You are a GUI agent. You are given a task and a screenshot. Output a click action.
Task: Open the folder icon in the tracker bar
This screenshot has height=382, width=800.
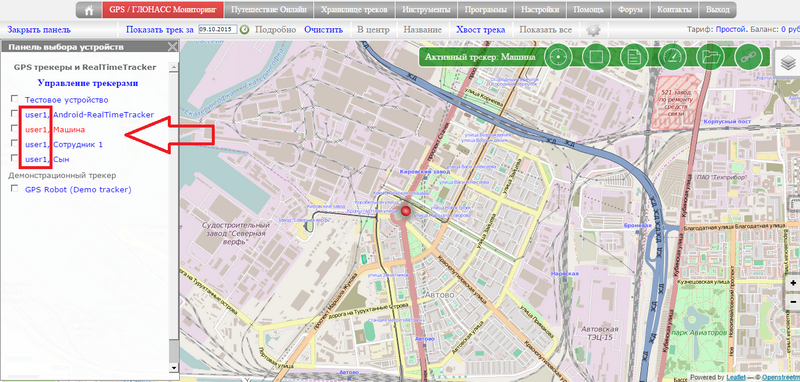click(710, 56)
